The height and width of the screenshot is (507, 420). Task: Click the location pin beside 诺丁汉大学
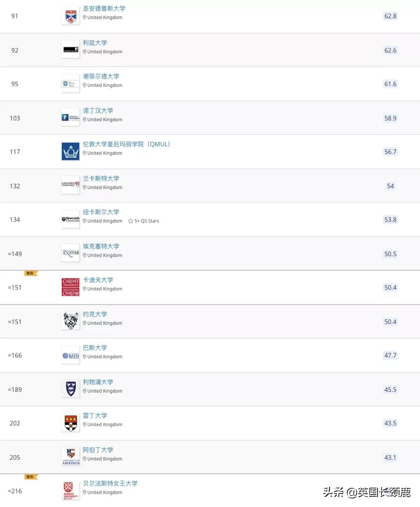(84, 119)
